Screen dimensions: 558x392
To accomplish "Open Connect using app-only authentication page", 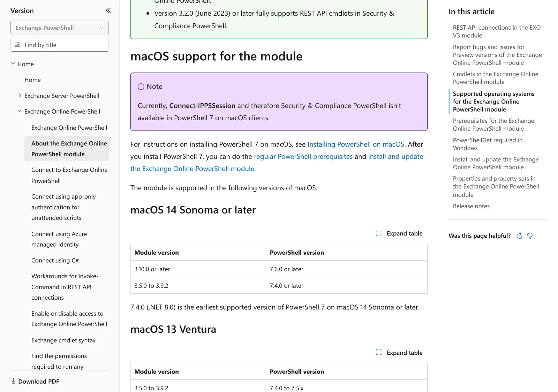I will tap(63, 207).
